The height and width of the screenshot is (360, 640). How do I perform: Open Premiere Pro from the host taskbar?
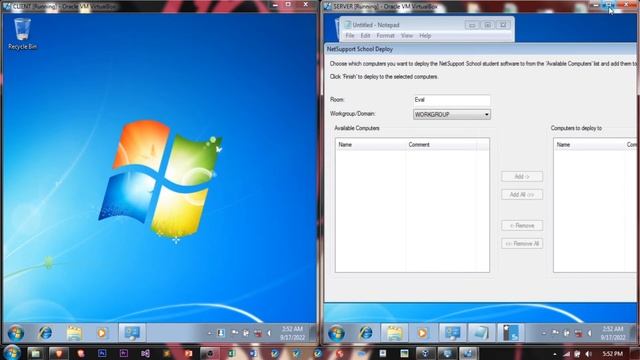[x=124, y=353]
